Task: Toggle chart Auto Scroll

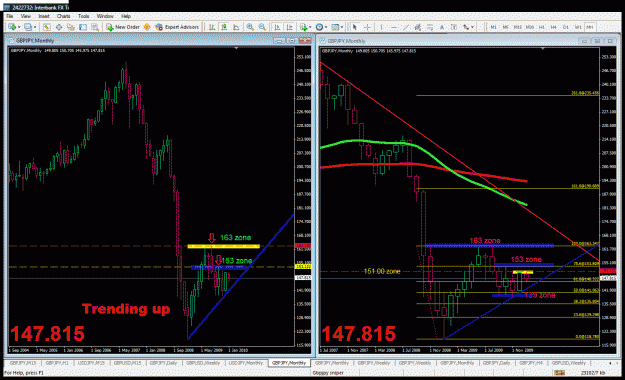Action: (277, 27)
